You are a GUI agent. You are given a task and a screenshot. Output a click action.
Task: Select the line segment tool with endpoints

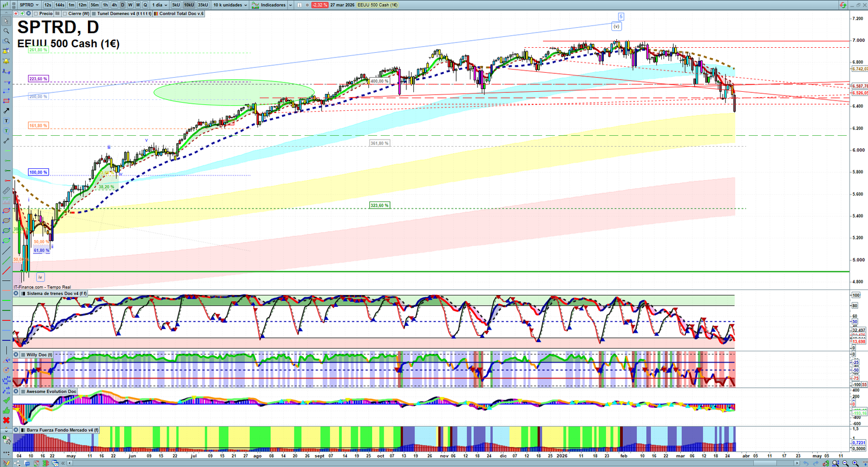click(6, 141)
